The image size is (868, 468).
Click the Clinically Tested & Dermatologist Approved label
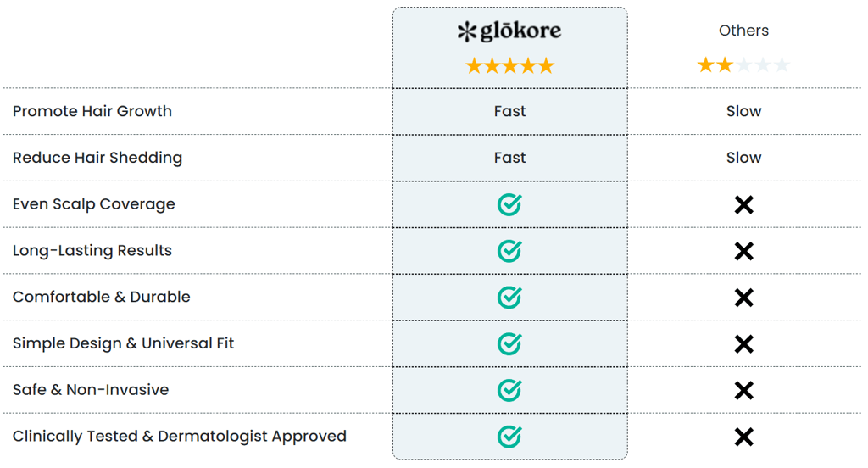pos(180,437)
